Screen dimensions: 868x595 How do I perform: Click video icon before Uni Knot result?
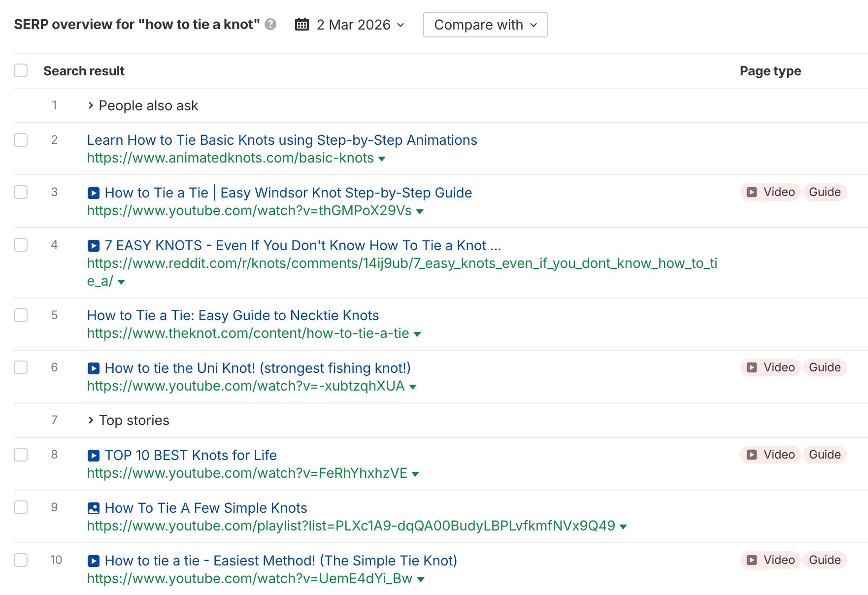[94, 368]
